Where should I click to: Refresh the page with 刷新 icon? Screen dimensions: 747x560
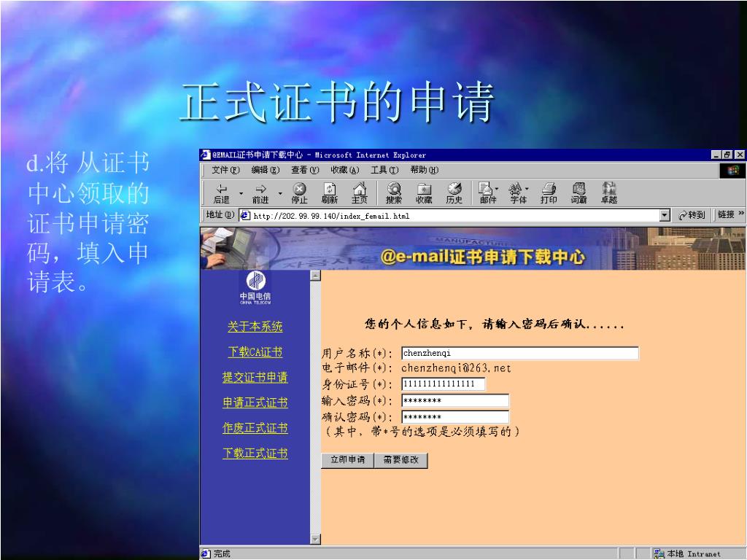click(329, 193)
